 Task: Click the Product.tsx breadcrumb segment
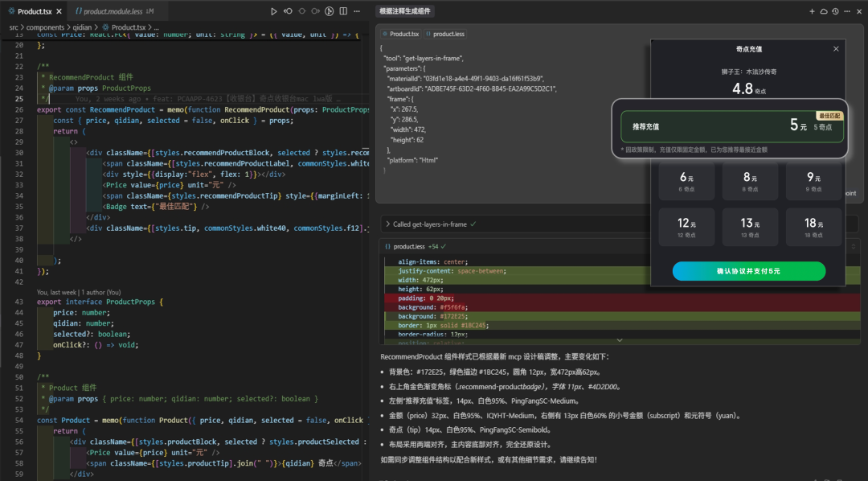tap(125, 27)
